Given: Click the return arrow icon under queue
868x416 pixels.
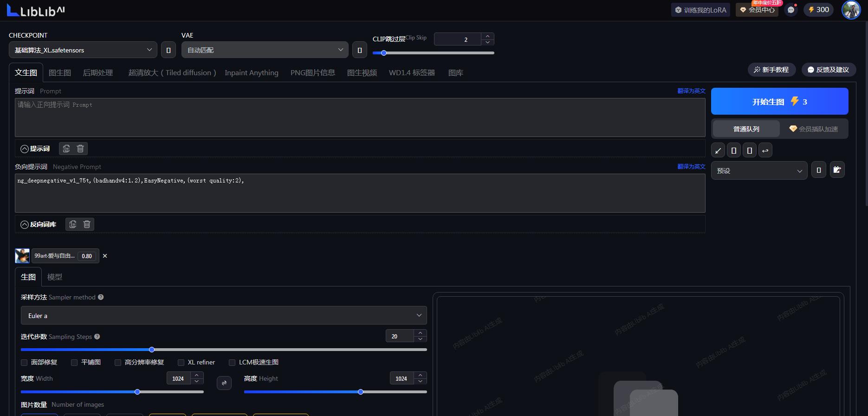Looking at the screenshot, I should tap(765, 150).
